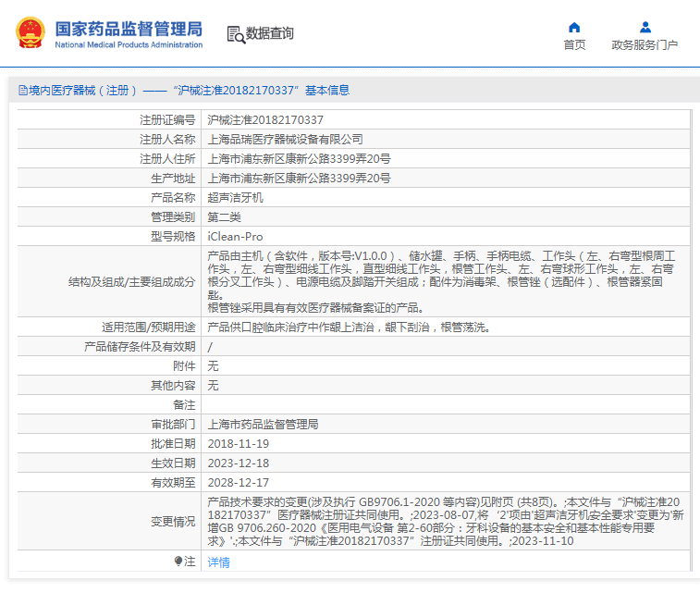Select 上海市药品监督管理局 approval department
Screen dimensions: 700x593
(x=263, y=425)
